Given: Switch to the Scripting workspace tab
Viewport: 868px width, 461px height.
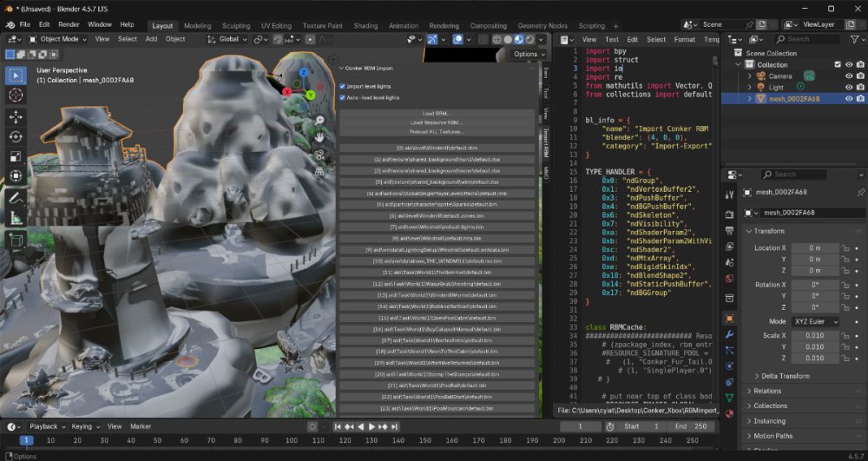Looking at the screenshot, I should pyautogui.click(x=591, y=26).
